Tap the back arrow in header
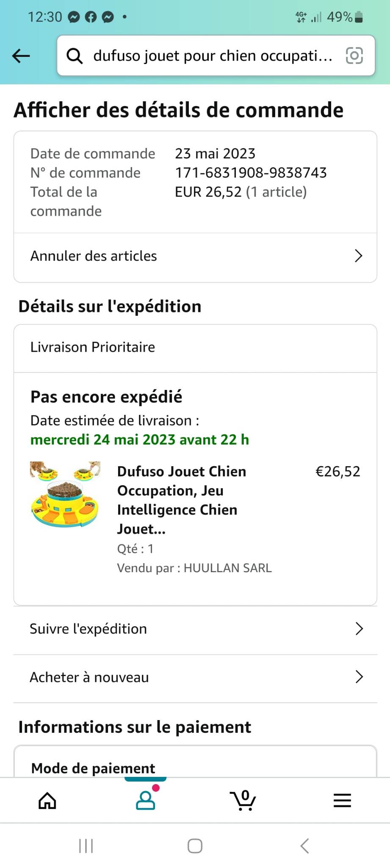Viewport: 390px width, 868px height. point(21,56)
